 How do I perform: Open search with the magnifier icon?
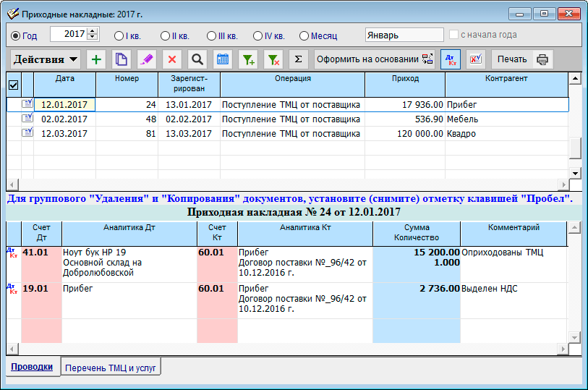pos(197,59)
